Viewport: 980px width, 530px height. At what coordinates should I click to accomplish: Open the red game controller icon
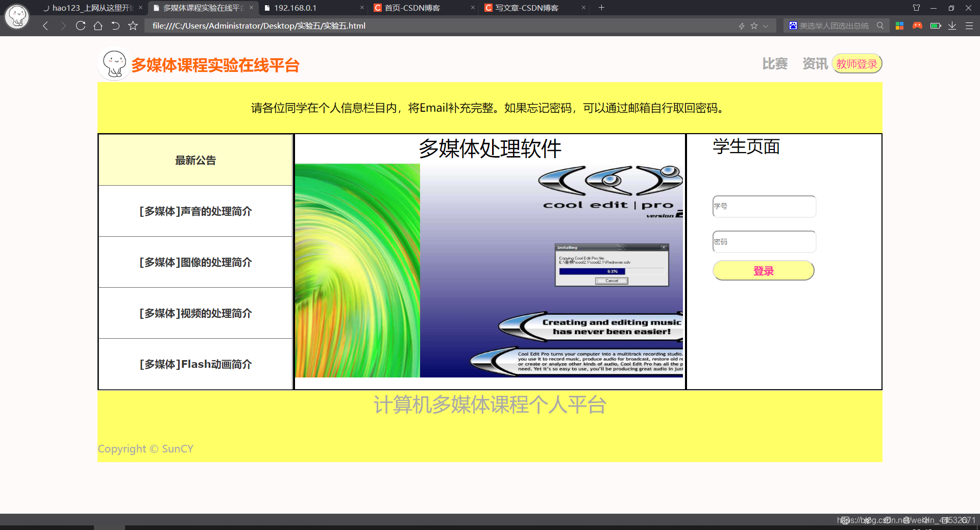917,26
